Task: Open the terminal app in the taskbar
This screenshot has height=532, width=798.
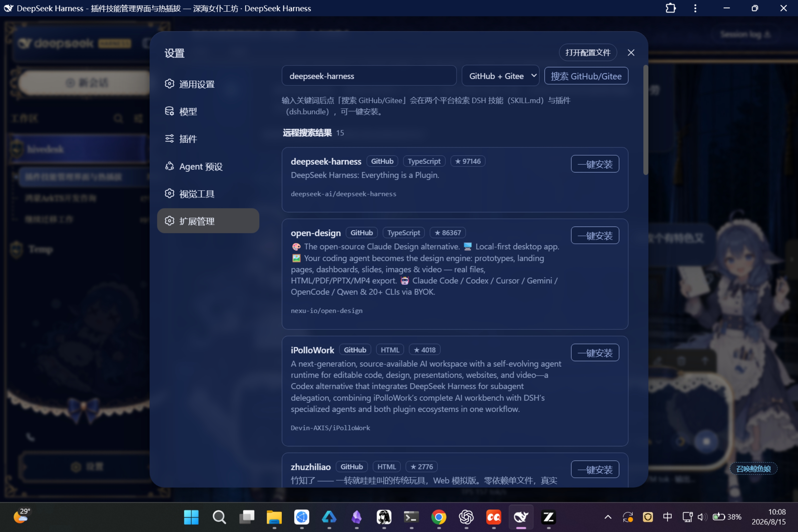Action: [x=411, y=517]
